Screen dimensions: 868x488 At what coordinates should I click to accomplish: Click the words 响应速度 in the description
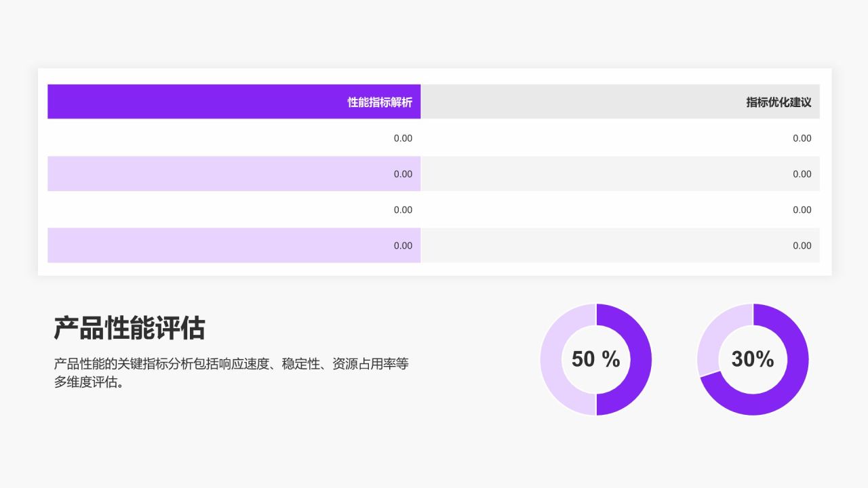pos(245,364)
